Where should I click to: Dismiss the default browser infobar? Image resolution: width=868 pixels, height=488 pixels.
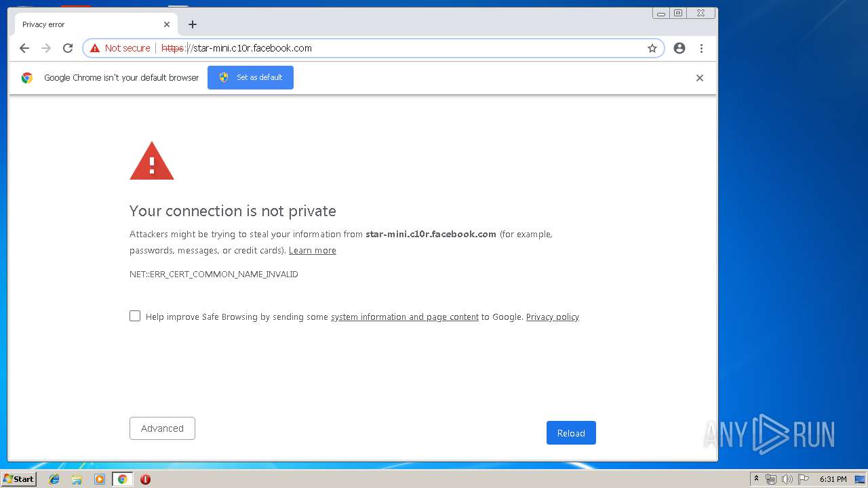[700, 78]
